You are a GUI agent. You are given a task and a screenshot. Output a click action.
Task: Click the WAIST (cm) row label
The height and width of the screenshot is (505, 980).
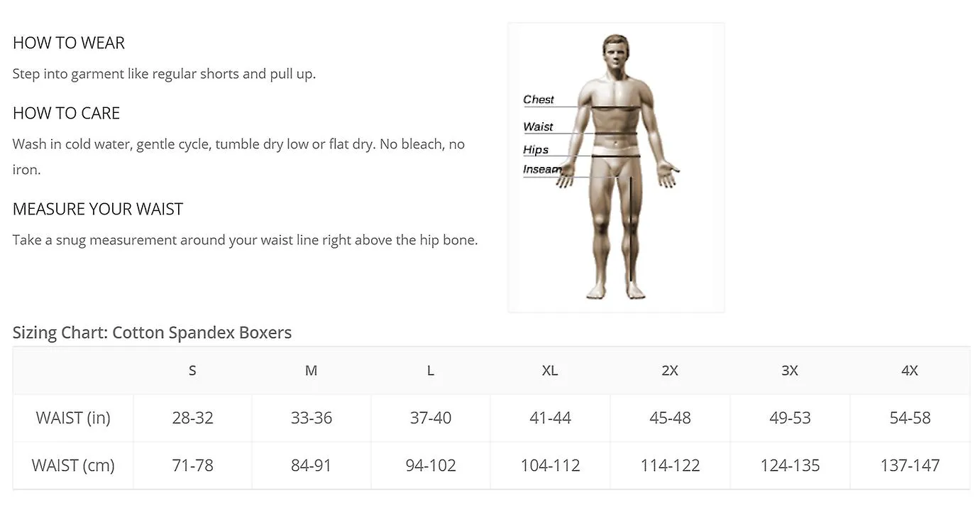click(x=73, y=466)
